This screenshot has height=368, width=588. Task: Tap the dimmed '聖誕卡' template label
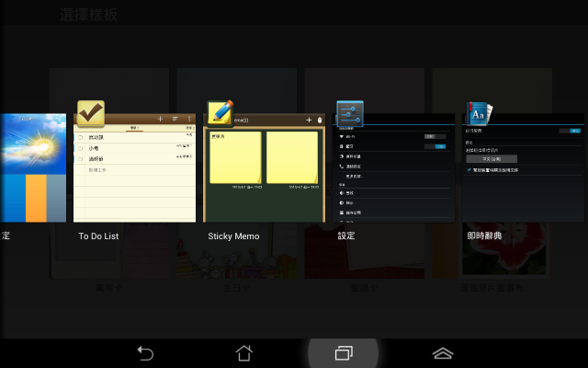click(364, 288)
